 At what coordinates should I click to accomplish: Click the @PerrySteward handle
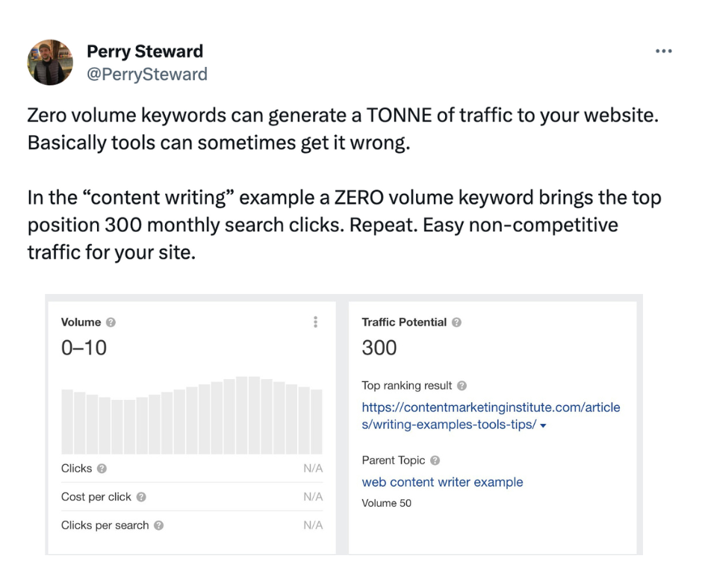147,74
